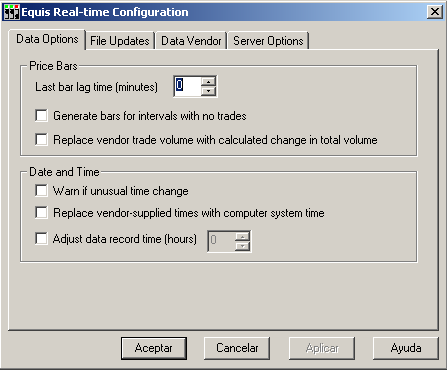Open the File Updates tab
Image resolution: width=447 pixels, height=370 pixels.
point(120,41)
